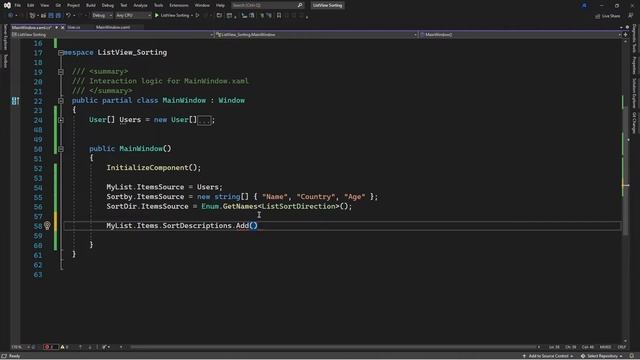Open the ListView Sorting project navigation dropdown

(x=113, y=35)
